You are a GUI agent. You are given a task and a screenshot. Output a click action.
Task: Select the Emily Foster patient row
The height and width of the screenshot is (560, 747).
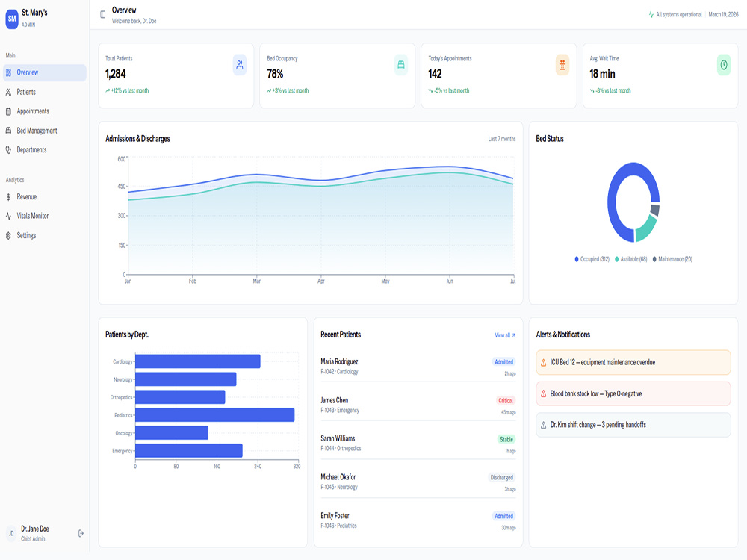[x=418, y=520]
